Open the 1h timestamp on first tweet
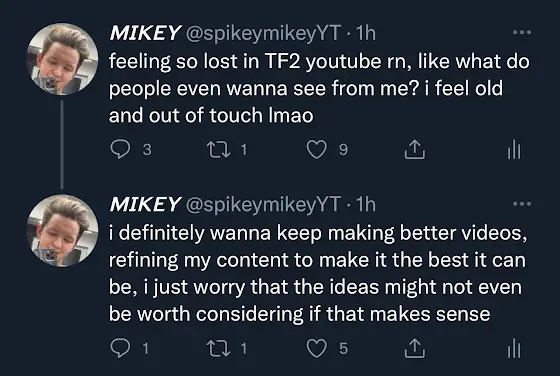The image size is (560, 376). click(366, 33)
